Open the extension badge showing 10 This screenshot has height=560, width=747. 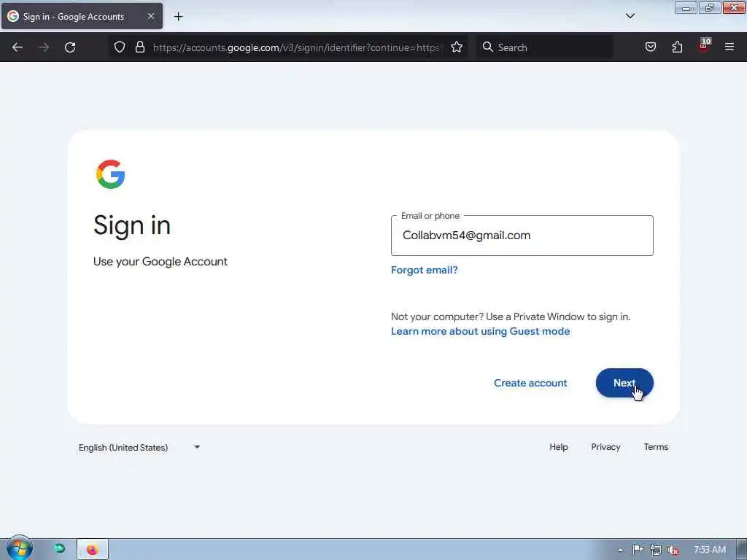pos(704,46)
